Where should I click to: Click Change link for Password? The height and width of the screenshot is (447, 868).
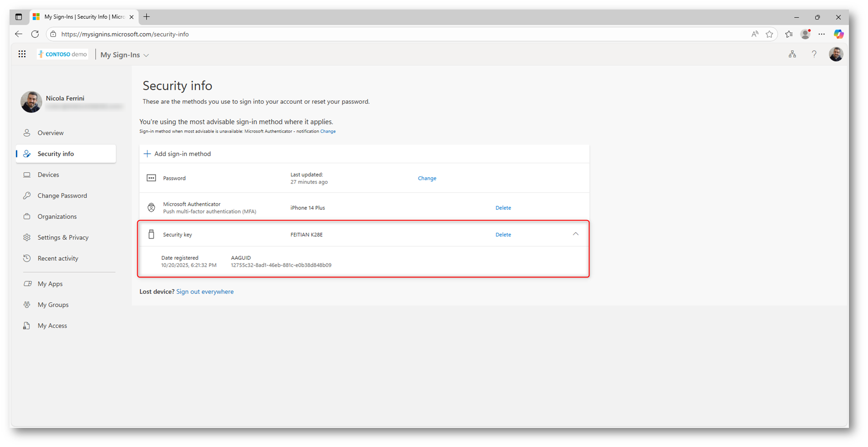[x=427, y=179]
